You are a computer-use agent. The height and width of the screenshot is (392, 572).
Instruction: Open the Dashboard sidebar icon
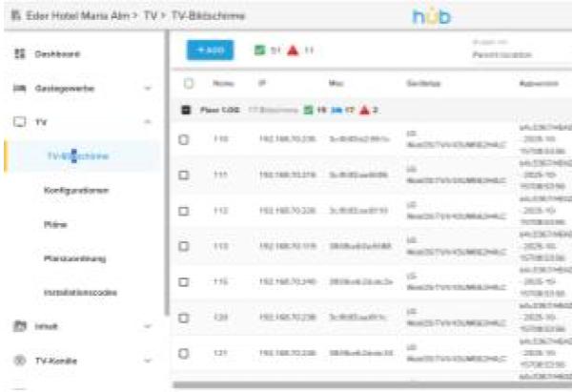click(x=20, y=54)
